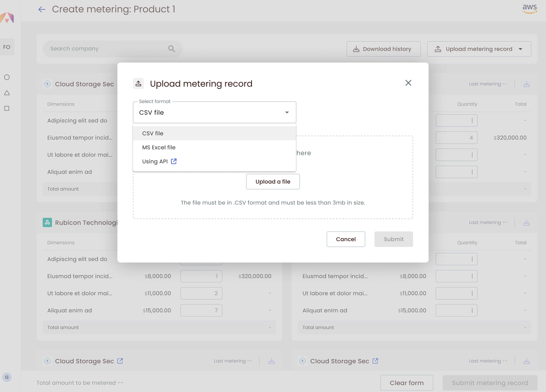Image resolution: width=546 pixels, height=392 pixels.
Task: Close the Upload metering record dialog
Action: pos(408,83)
